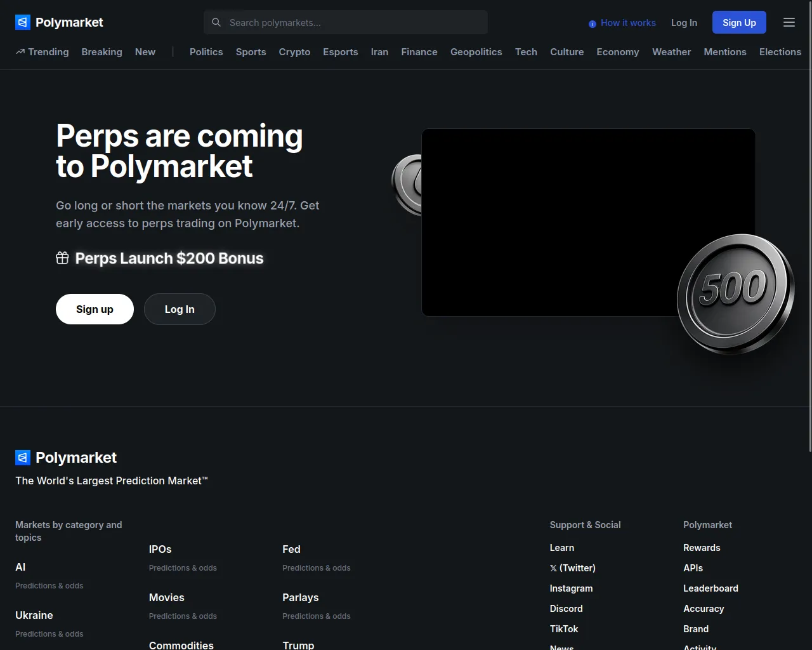Click the Support & Social heading

click(x=586, y=525)
